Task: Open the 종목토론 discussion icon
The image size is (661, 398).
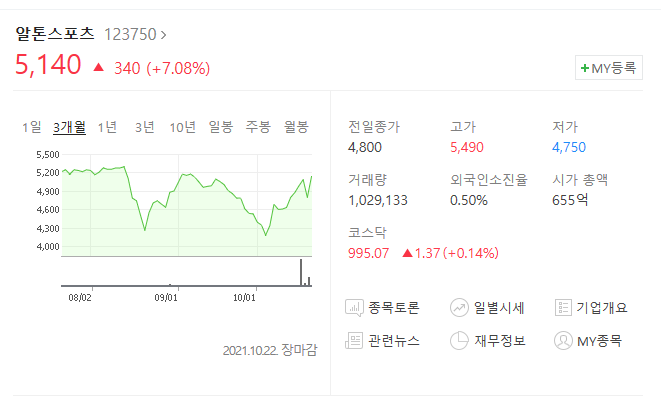Action: pyautogui.click(x=354, y=308)
